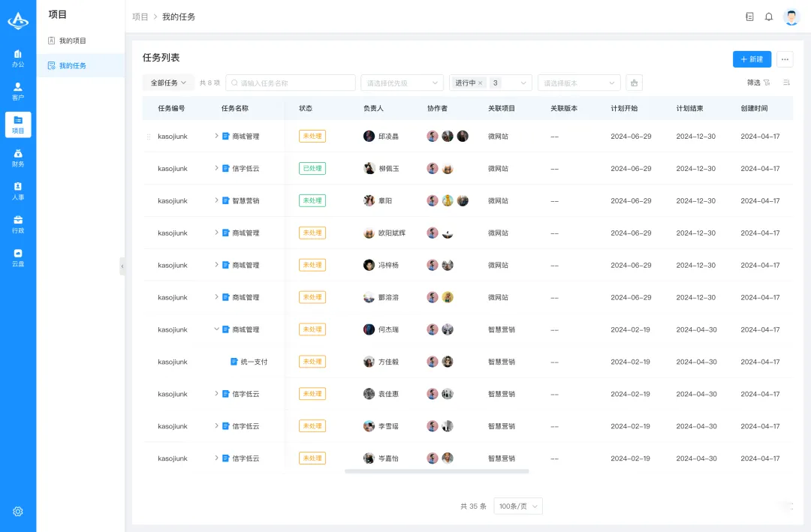Open the 人事 module icon
The height and width of the screenshot is (532, 811).
(x=18, y=191)
